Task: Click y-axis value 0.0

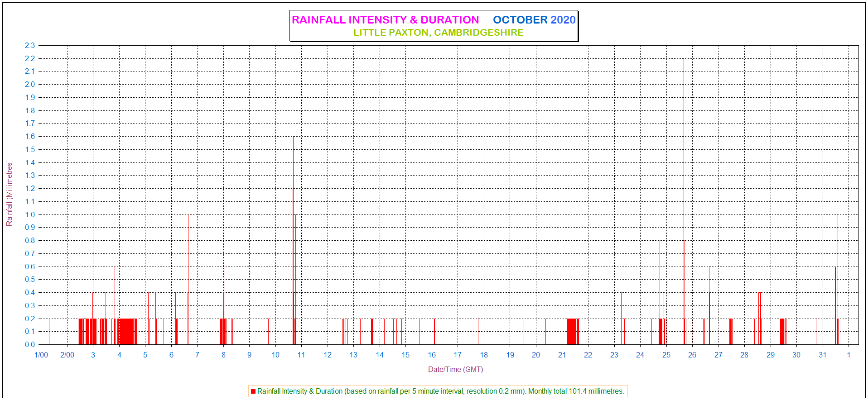Action: 30,344
